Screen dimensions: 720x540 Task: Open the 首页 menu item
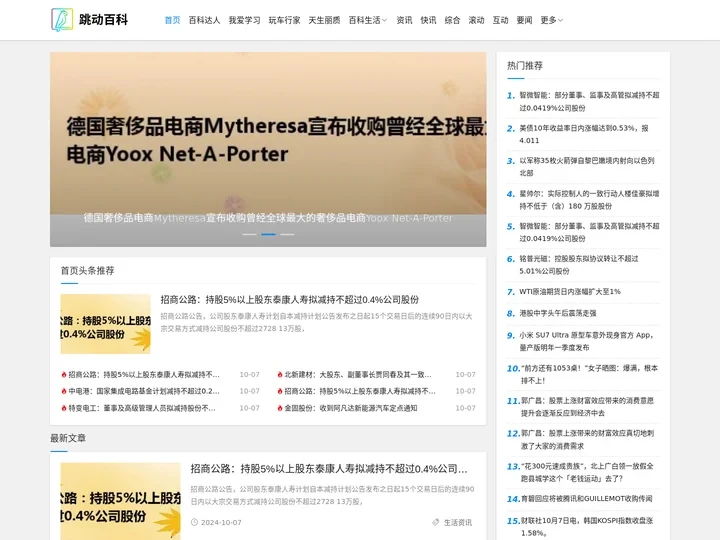172,20
